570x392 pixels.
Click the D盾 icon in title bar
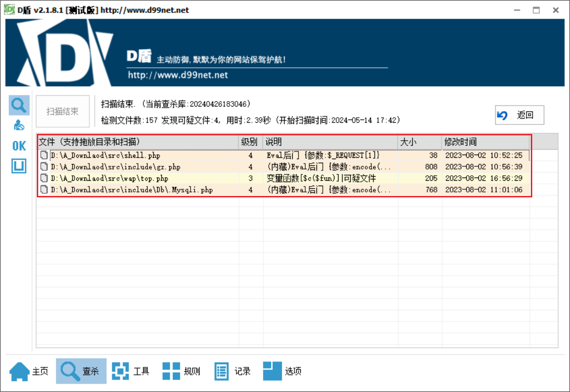[9, 9]
